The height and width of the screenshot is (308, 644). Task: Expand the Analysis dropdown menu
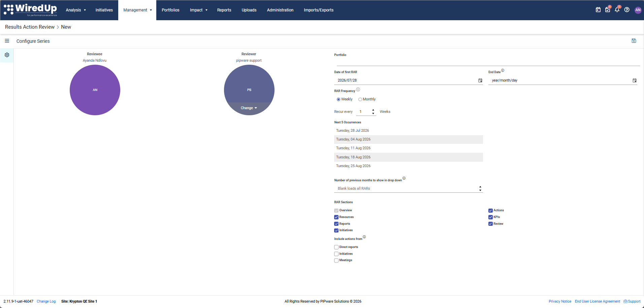pos(76,10)
